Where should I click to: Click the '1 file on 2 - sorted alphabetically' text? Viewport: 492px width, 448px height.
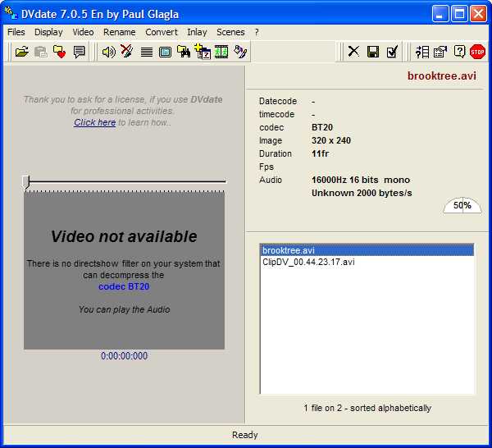[367, 408]
